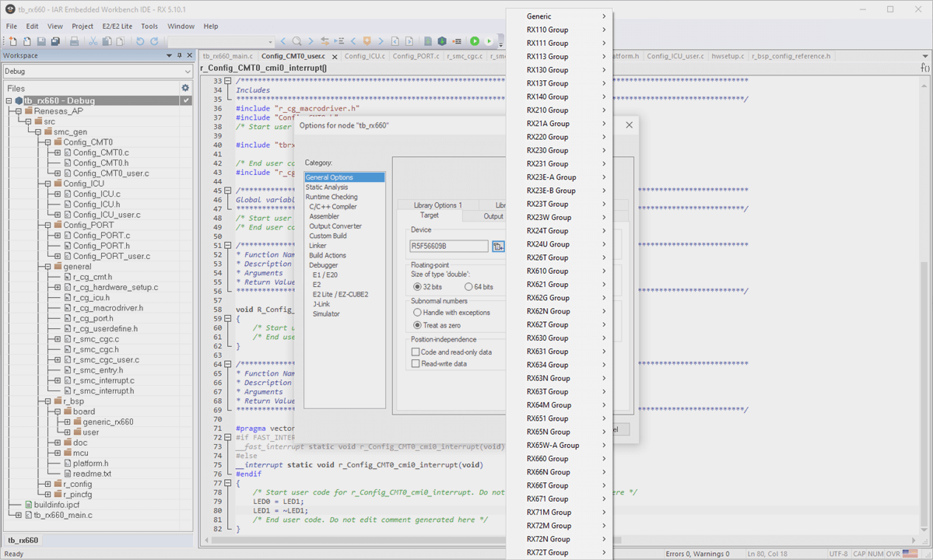Image resolution: width=933 pixels, height=560 pixels.
Task: Click the Undo arrow icon
Action: coord(140,41)
